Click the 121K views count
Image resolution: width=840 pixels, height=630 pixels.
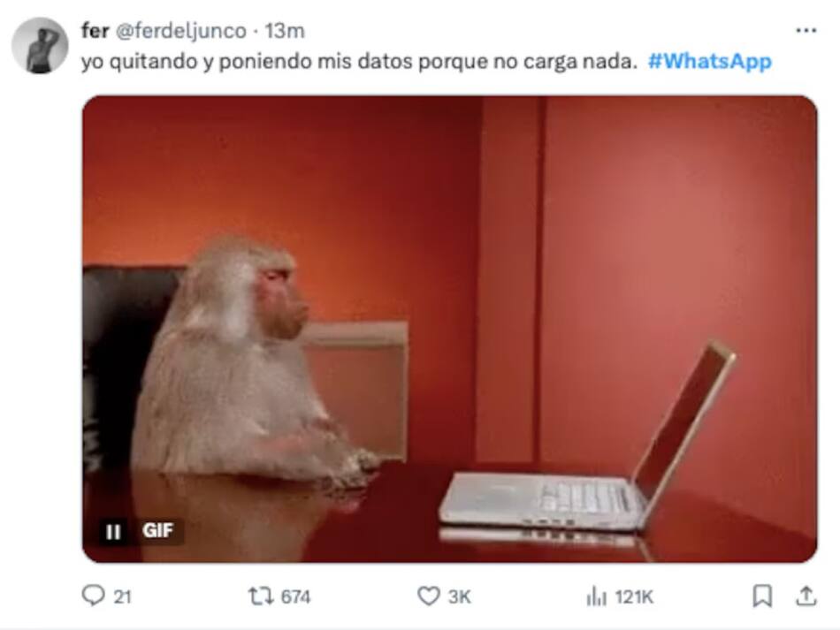(634, 596)
